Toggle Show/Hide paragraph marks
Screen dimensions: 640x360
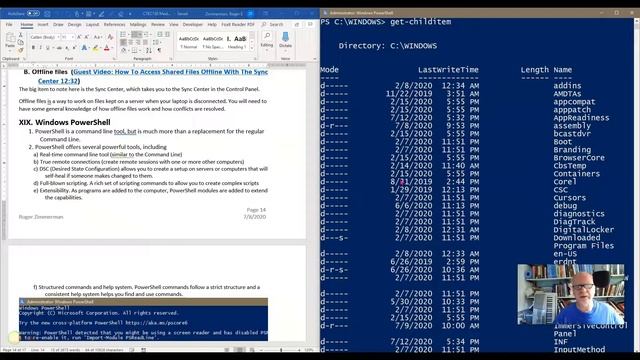point(159,50)
